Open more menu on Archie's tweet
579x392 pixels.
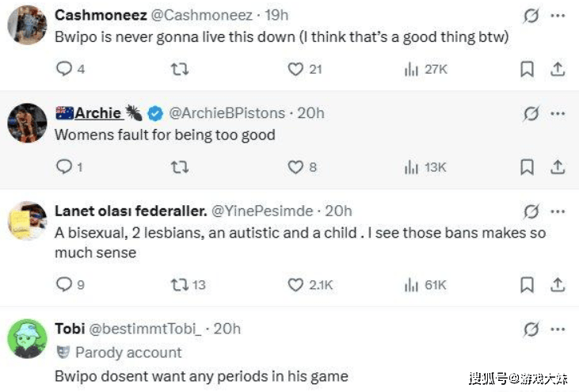click(x=558, y=114)
